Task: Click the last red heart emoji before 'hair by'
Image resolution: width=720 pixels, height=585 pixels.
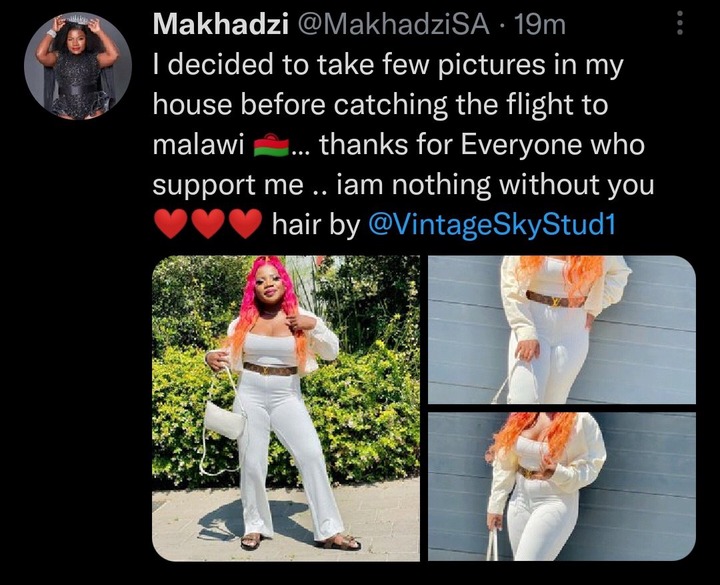Action: point(245,224)
